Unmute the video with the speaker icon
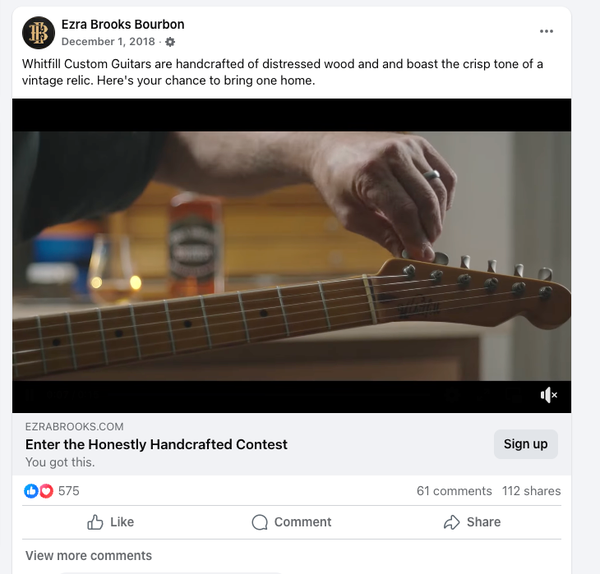Viewport: 600px width, 574px height. [548, 395]
